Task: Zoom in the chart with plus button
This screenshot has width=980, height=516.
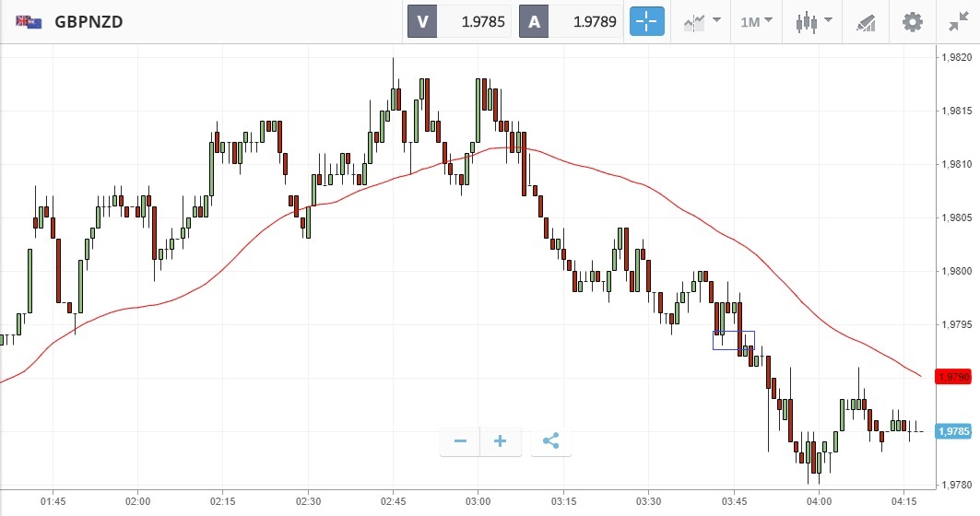Action: click(501, 441)
